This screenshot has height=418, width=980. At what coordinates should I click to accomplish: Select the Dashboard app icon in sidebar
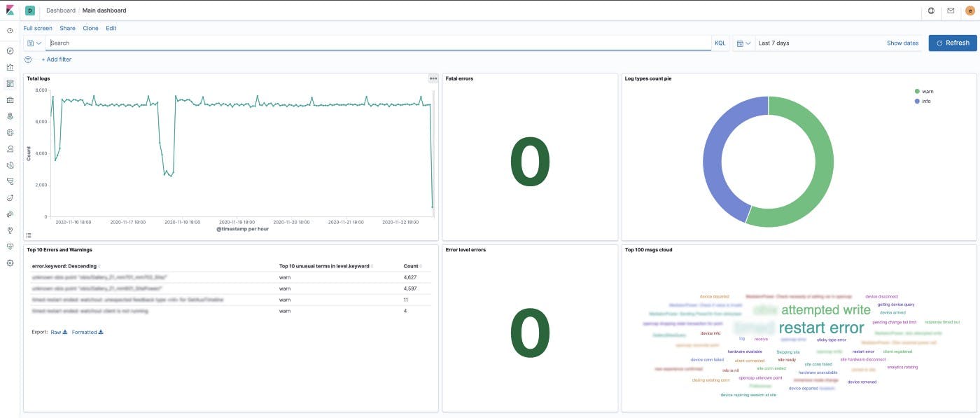click(10, 83)
